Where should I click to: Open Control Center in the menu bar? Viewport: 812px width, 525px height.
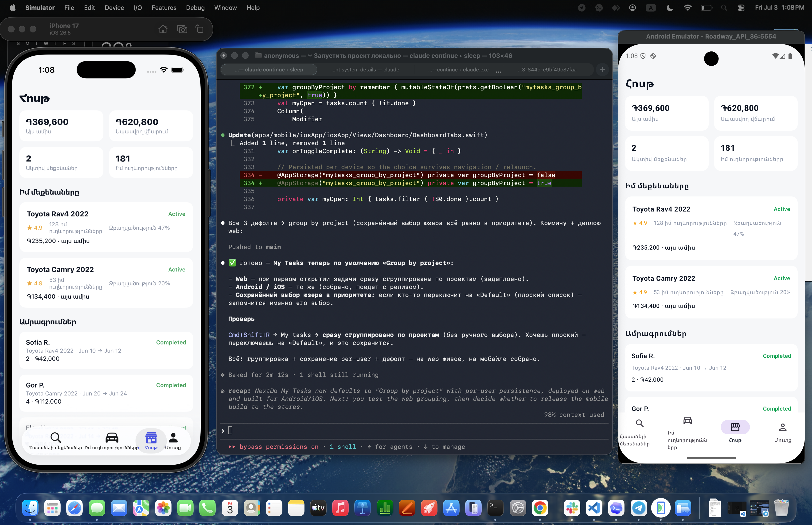click(741, 8)
